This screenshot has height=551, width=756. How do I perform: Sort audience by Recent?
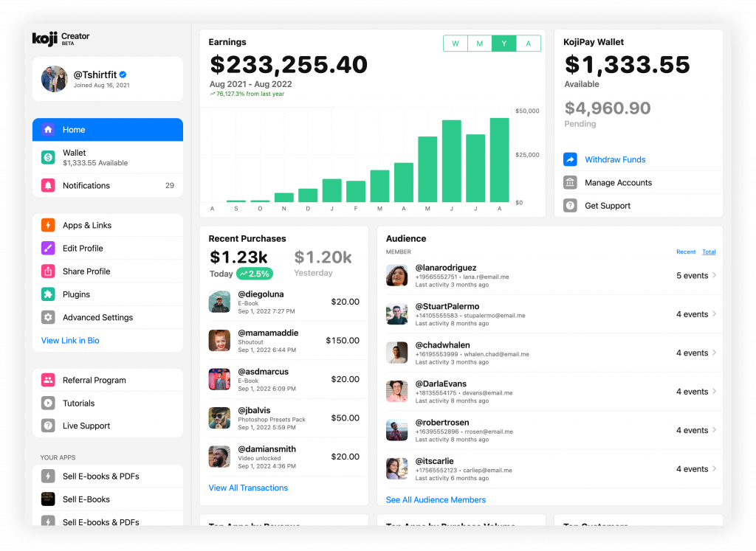[686, 252]
